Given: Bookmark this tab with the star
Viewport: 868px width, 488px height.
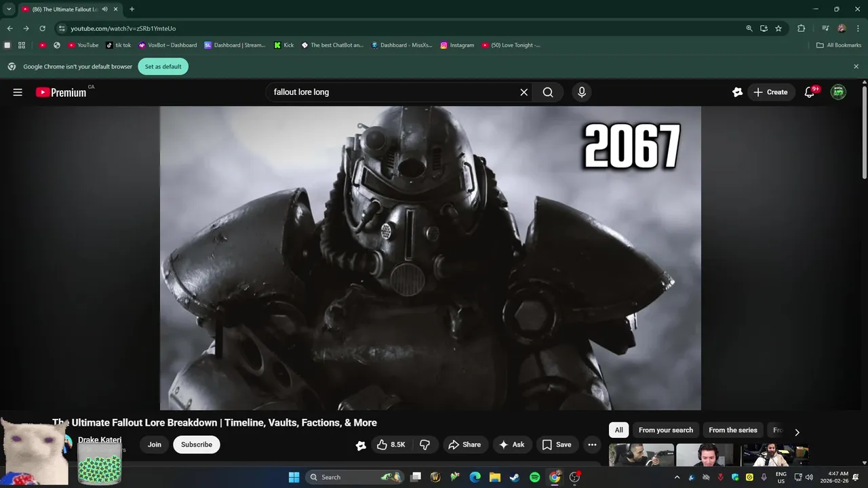Looking at the screenshot, I should coord(778,28).
